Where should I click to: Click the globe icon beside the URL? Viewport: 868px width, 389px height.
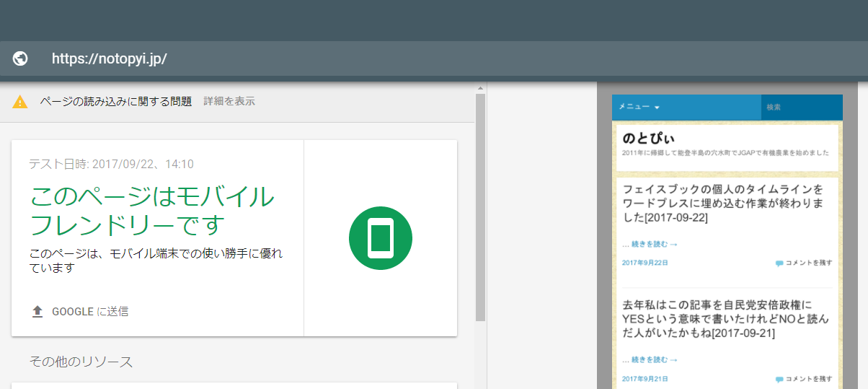20,58
